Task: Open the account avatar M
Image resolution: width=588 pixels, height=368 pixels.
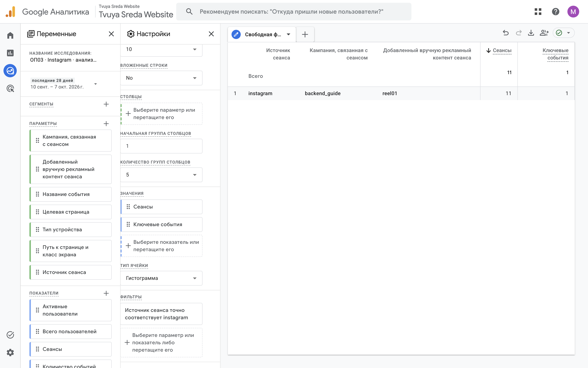Action: pyautogui.click(x=573, y=12)
